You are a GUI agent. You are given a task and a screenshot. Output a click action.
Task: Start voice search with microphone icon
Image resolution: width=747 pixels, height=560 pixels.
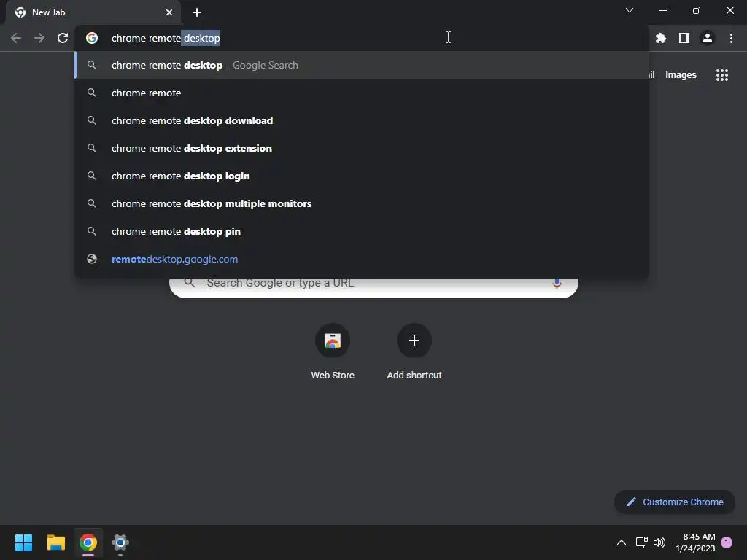pyautogui.click(x=557, y=284)
